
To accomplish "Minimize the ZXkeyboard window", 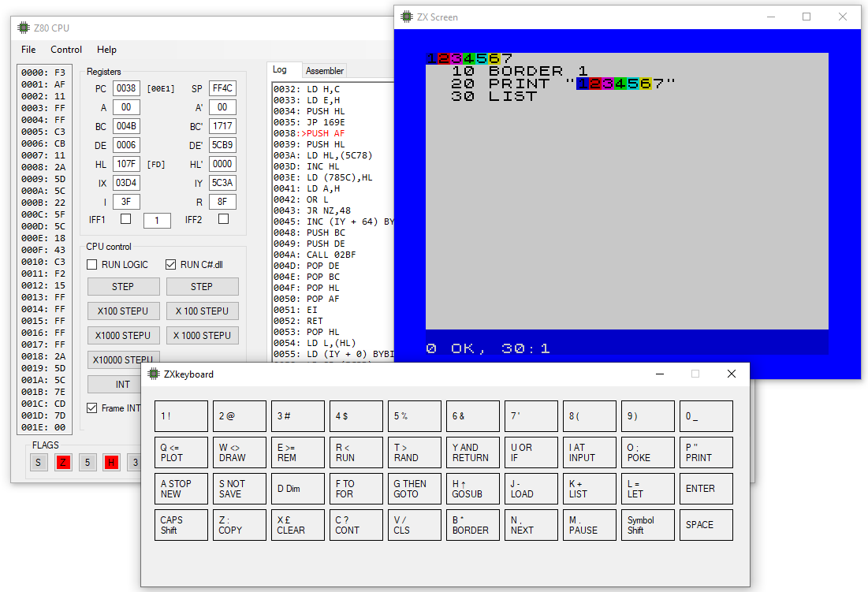I will [660, 374].
